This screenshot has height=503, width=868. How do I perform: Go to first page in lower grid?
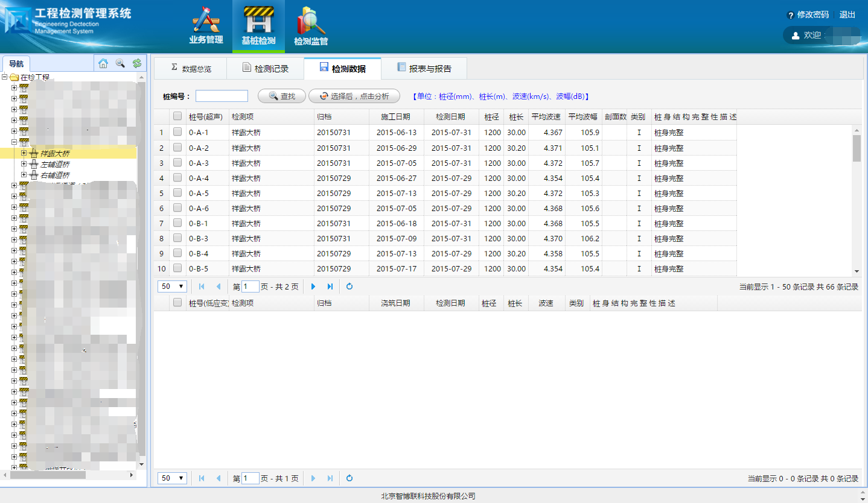click(x=202, y=478)
